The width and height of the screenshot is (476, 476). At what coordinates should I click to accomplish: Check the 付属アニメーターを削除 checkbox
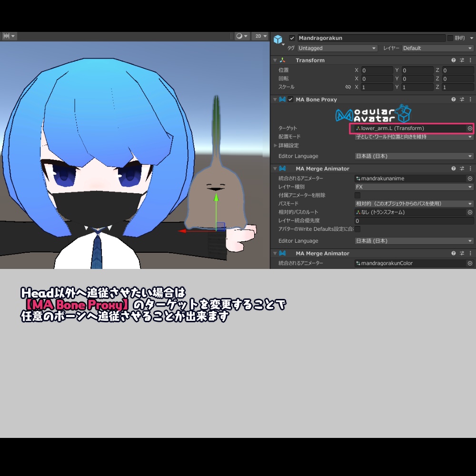(x=357, y=195)
